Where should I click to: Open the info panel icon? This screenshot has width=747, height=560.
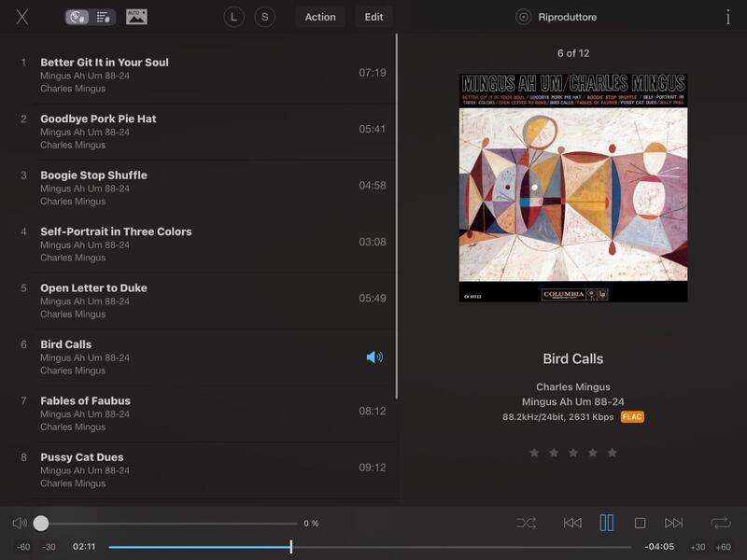click(727, 17)
